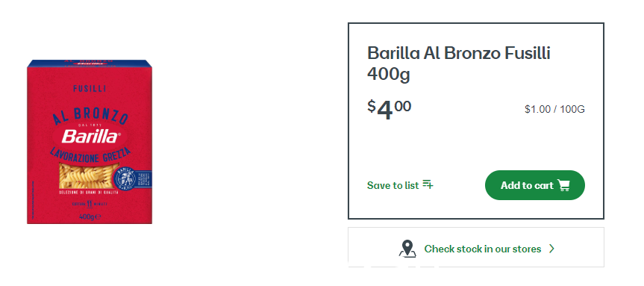This screenshot has height=286, width=644.
Task: Click the 400g text in product title
Action: [x=388, y=75]
